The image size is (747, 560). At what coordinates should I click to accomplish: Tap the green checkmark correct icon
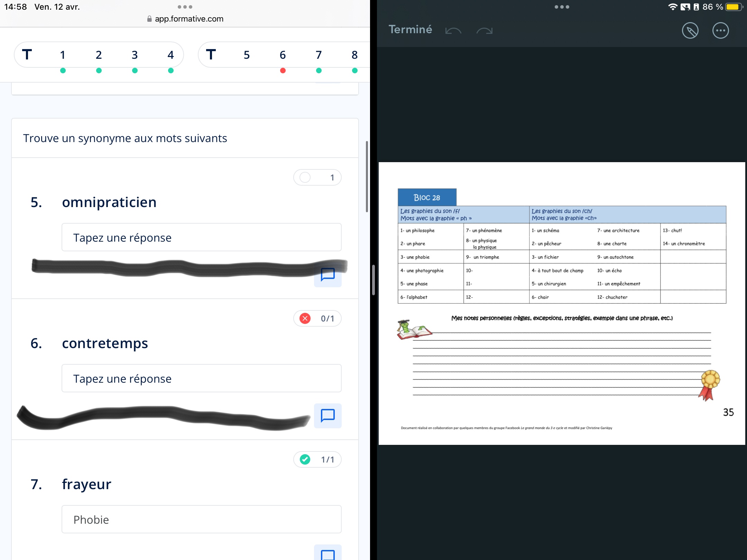point(305,459)
